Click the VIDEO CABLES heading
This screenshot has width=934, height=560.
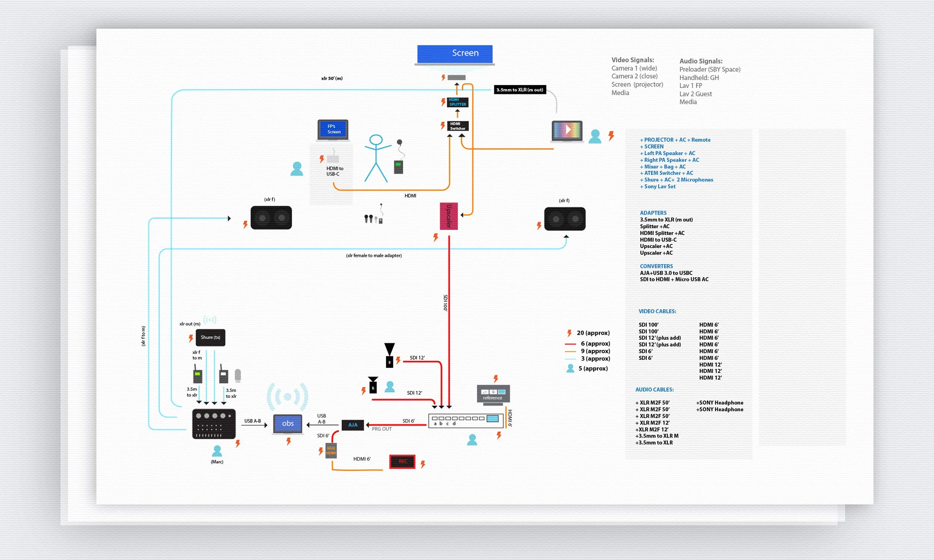[657, 311]
